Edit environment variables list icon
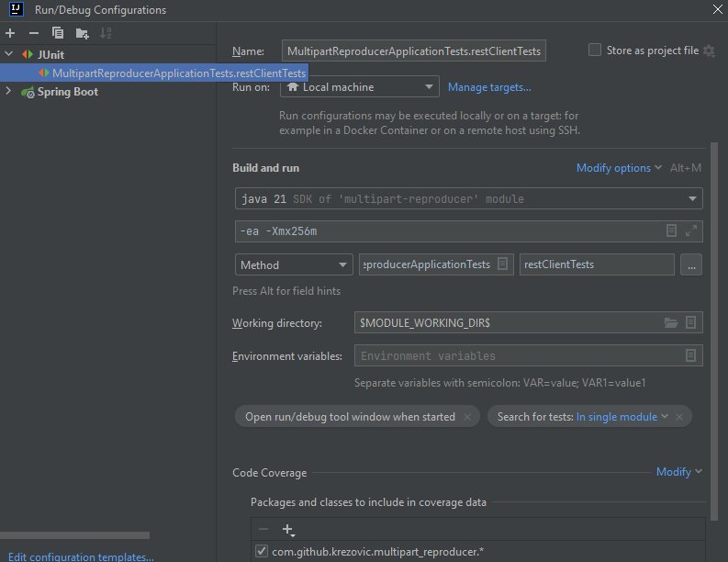 [x=691, y=355]
